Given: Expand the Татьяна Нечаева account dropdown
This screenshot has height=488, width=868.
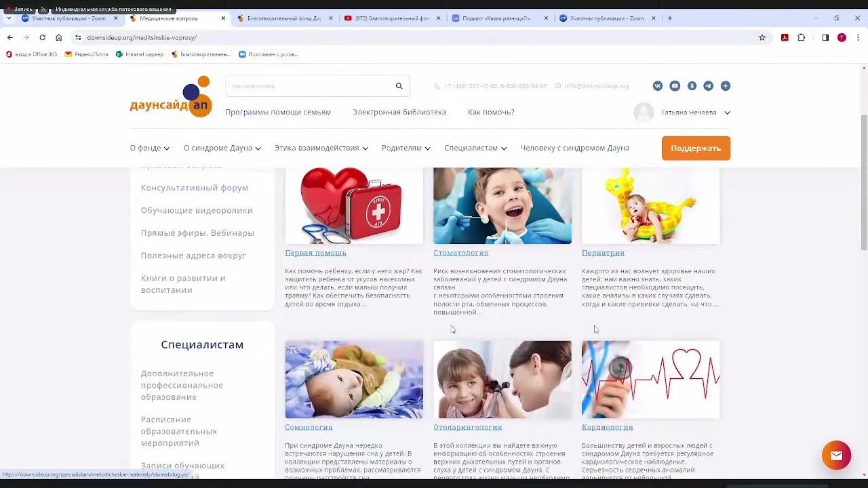Looking at the screenshot, I should 727,113.
